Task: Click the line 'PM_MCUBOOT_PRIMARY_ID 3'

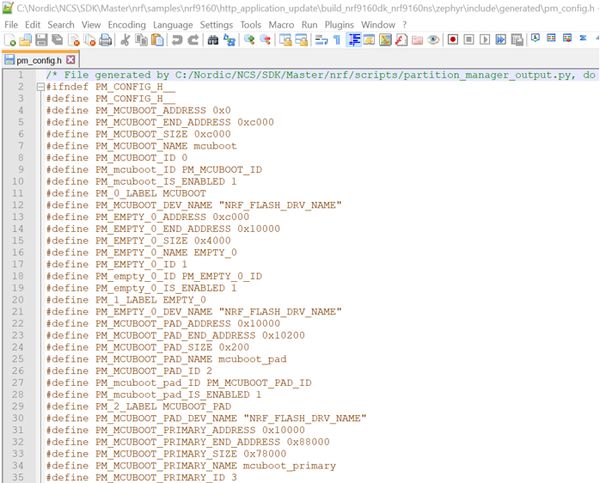Action: (142, 477)
